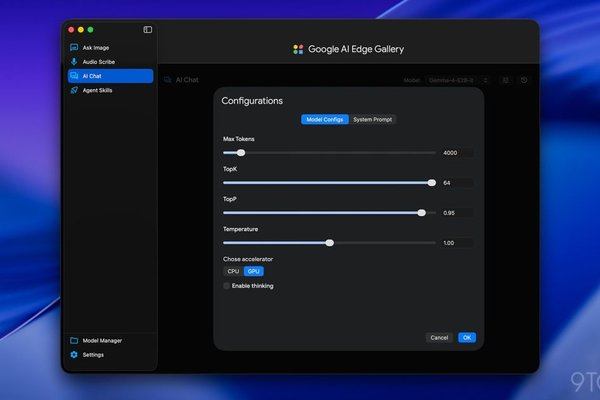Screen dimensions: 600x400
Task: Click the TopP slider handle
Action: coord(421,213)
